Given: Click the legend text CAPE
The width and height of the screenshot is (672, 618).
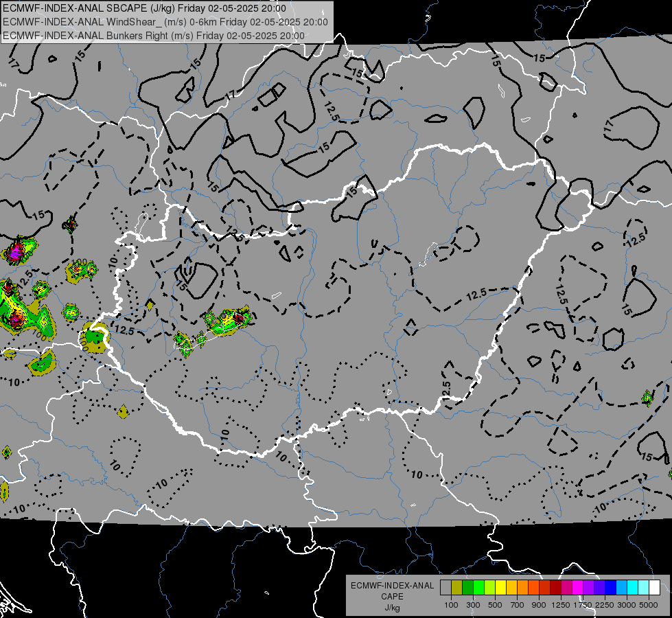Looking at the screenshot, I should [x=392, y=597].
